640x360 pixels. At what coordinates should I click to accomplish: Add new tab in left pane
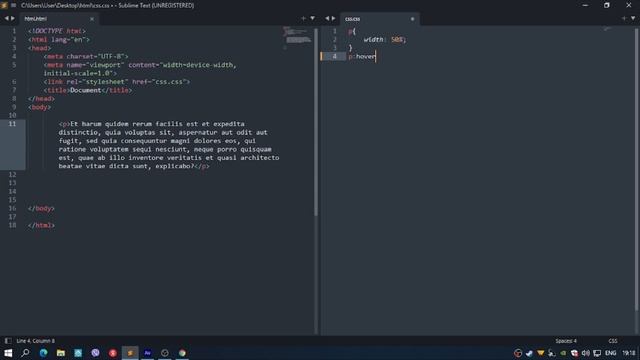coord(303,18)
